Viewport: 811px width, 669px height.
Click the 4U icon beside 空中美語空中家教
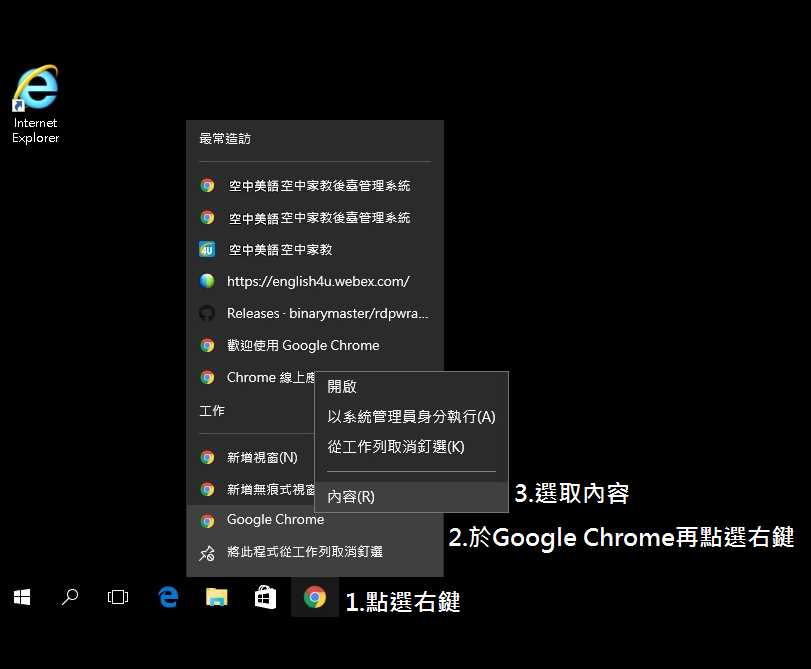207,250
